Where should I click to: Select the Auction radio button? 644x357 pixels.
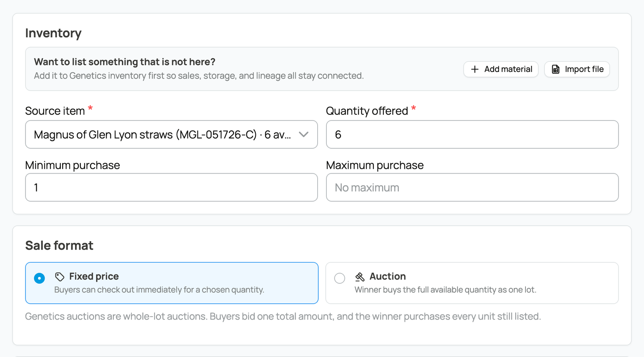click(340, 278)
